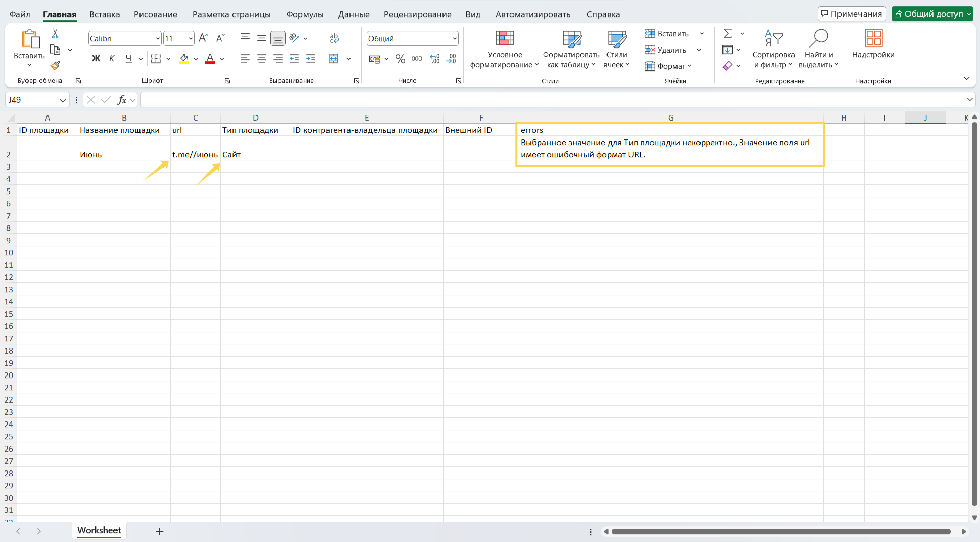Click the Increase Font Size icon
This screenshot has height=542, width=980.
click(x=203, y=38)
